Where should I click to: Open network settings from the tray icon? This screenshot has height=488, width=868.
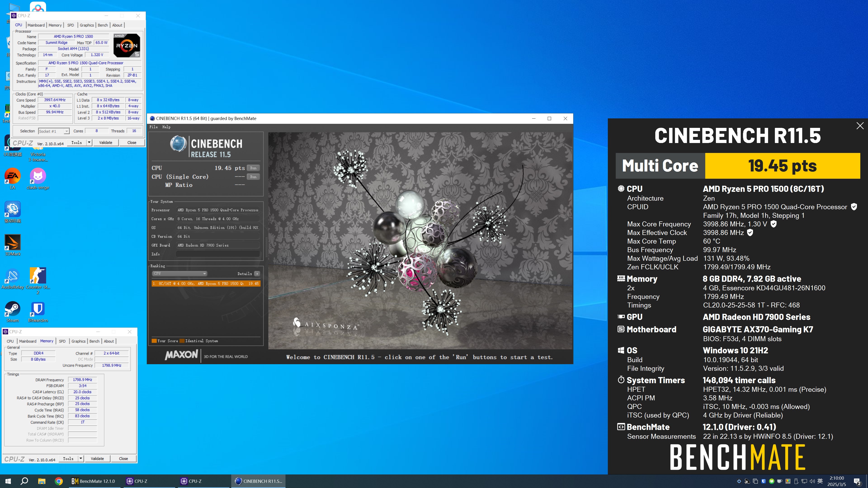coord(804,481)
